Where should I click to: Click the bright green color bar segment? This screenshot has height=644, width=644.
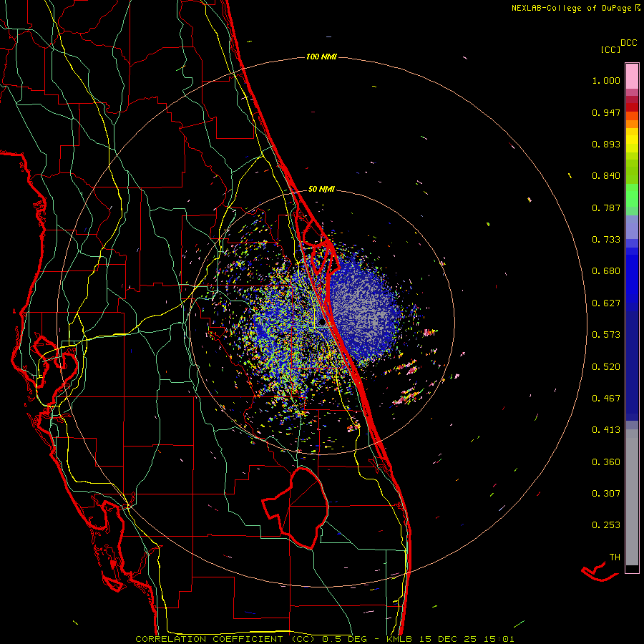tap(632, 195)
